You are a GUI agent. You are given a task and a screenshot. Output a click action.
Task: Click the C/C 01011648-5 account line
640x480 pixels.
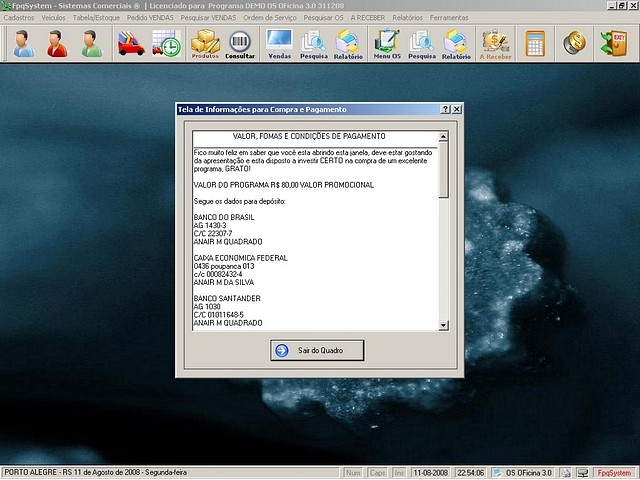(x=218, y=315)
